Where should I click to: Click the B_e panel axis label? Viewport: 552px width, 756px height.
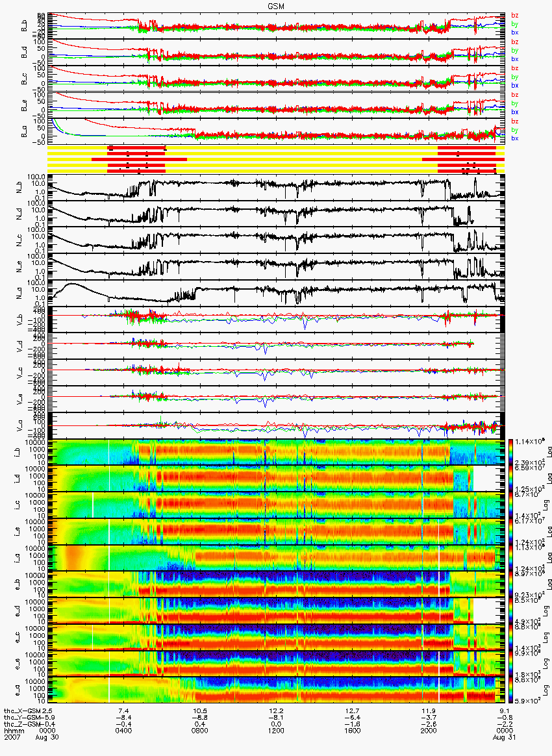23,106
